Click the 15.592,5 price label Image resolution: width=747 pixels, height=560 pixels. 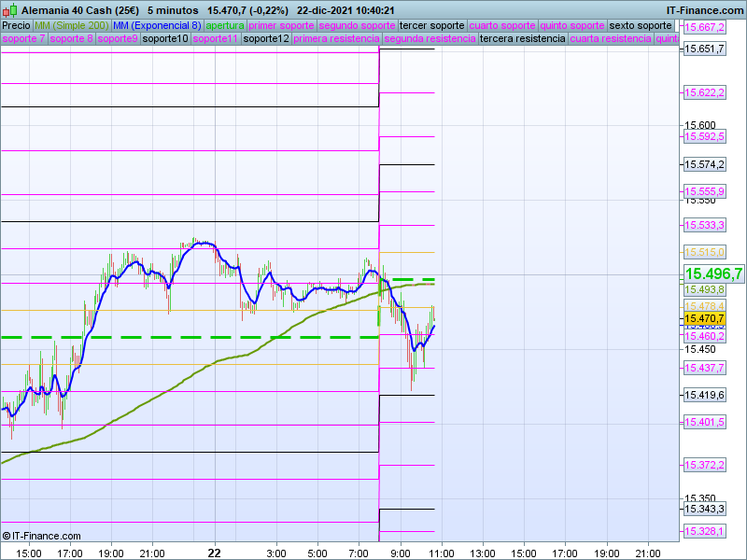coord(704,136)
